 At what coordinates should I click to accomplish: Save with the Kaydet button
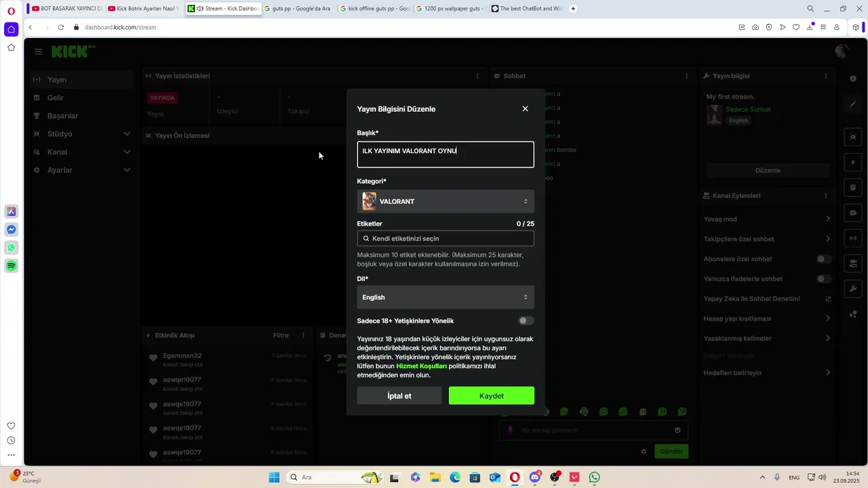tap(492, 396)
